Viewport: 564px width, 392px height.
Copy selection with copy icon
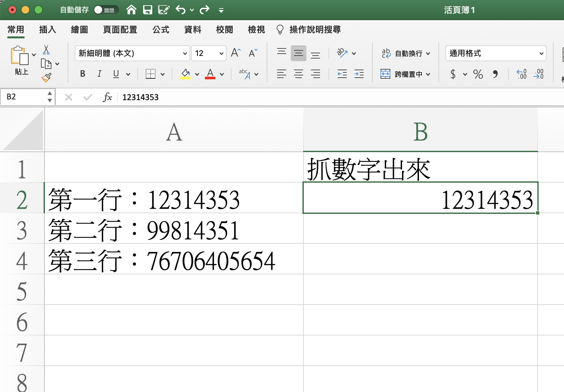click(46, 64)
